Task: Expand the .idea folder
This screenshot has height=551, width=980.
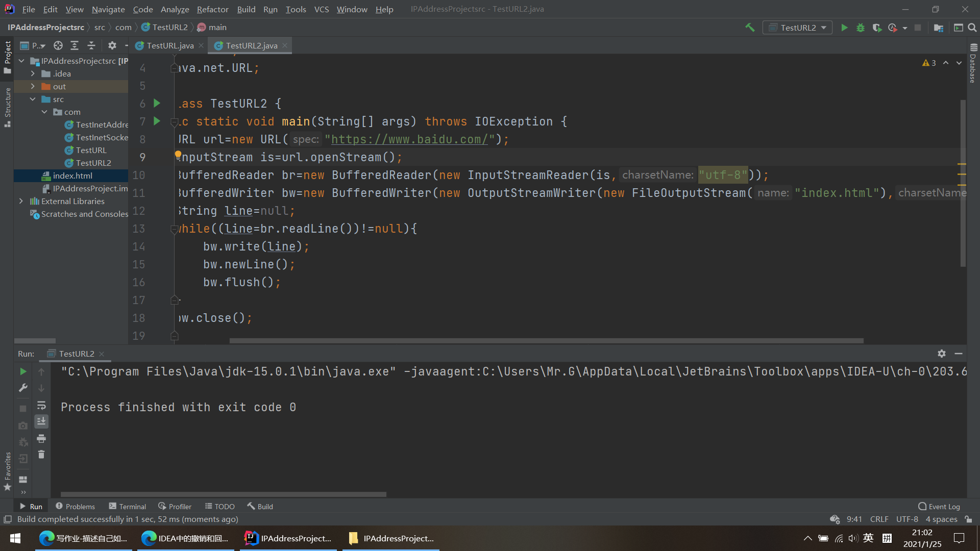Action: pyautogui.click(x=33, y=73)
